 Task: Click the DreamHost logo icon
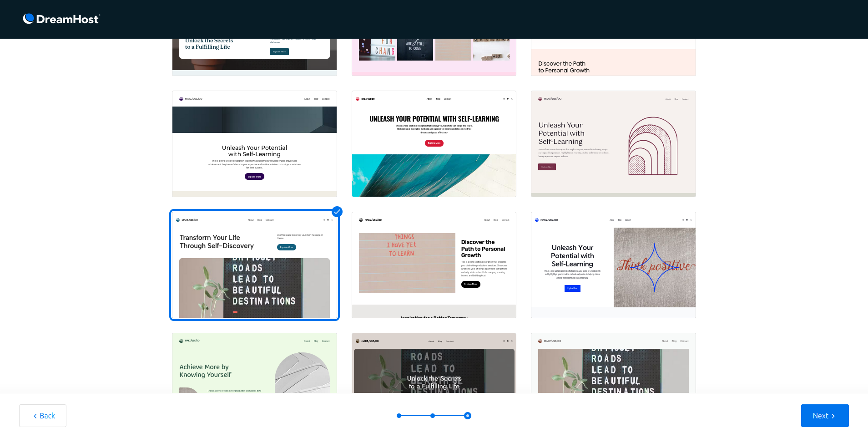coord(28,19)
